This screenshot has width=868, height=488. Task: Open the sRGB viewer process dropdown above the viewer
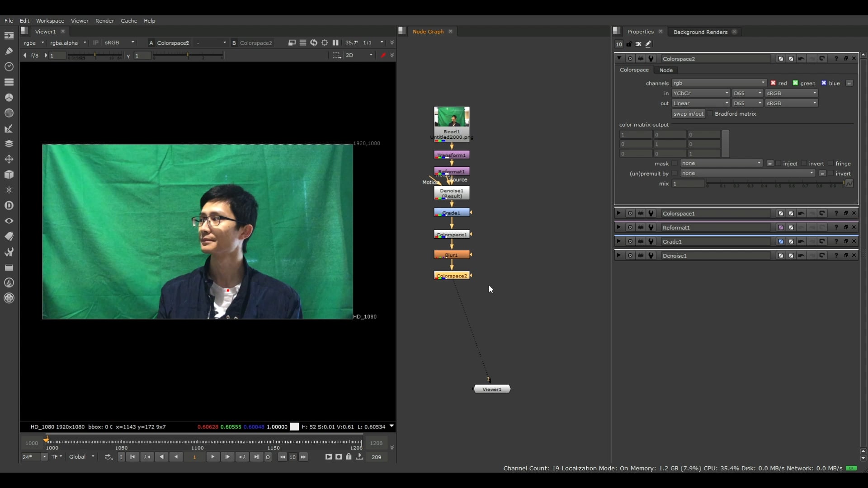point(119,42)
